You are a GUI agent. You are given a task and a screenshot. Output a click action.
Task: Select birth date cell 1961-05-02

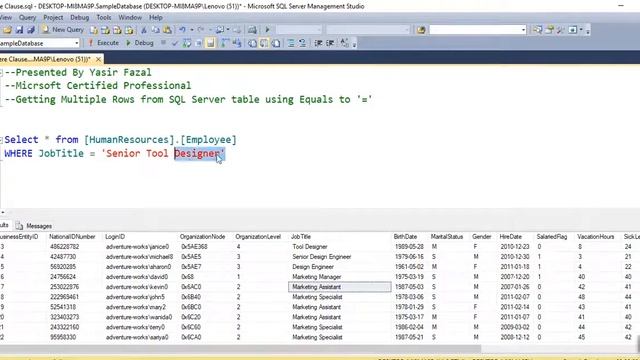pos(409,267)
